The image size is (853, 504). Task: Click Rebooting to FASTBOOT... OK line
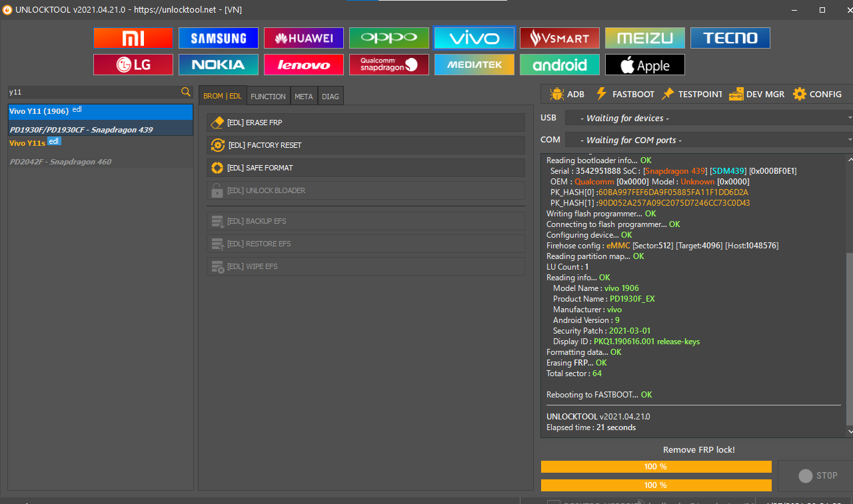tap(599, 395)
